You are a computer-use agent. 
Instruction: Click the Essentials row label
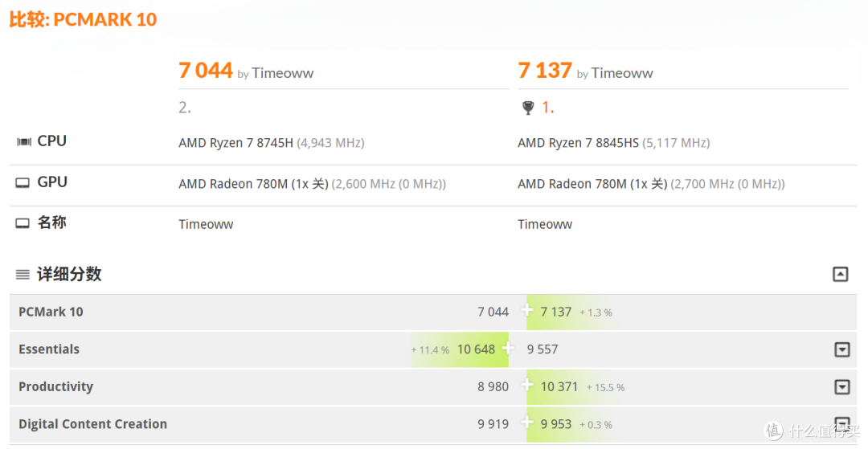tap(49, 349)
